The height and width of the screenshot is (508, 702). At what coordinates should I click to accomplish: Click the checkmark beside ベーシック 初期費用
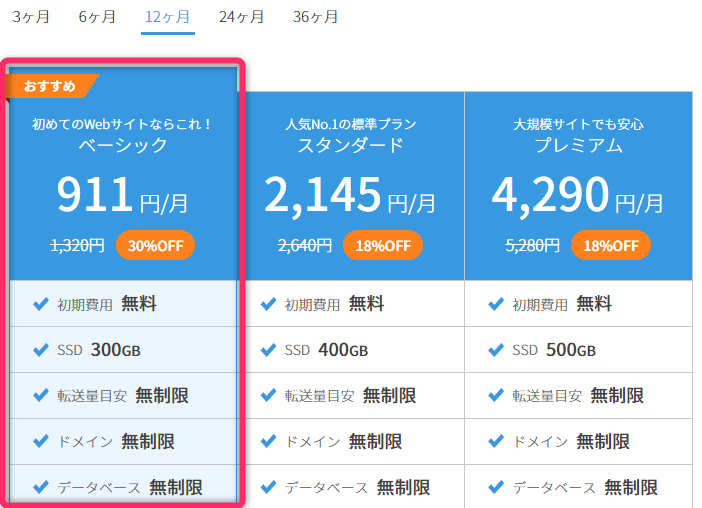click(x=41, y=304)
